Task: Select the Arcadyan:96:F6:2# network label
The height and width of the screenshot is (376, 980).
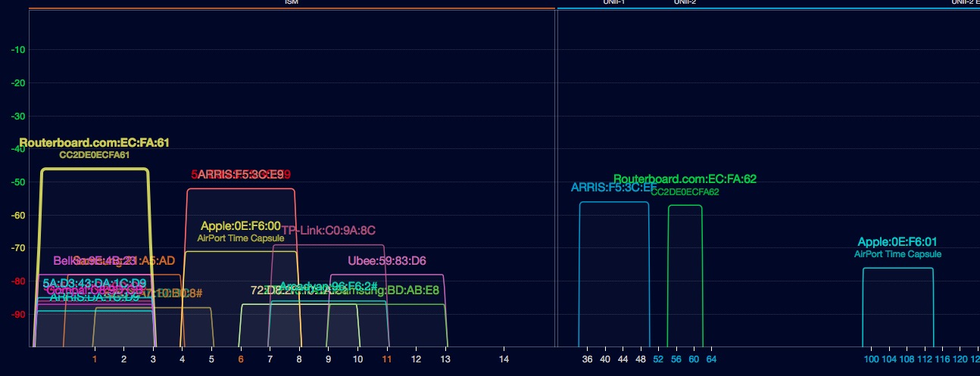Action: (x=329, y=287)
